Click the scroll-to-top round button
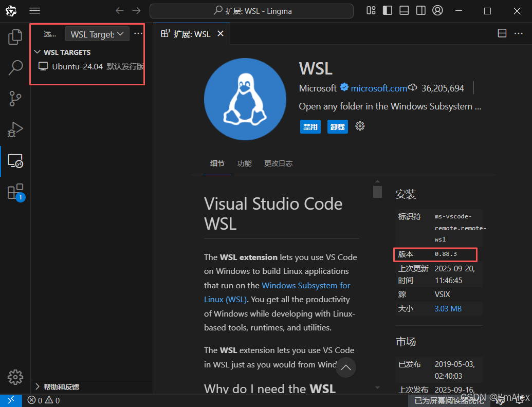Viewport: 532px width, 407px height. [x=346, y=367]
